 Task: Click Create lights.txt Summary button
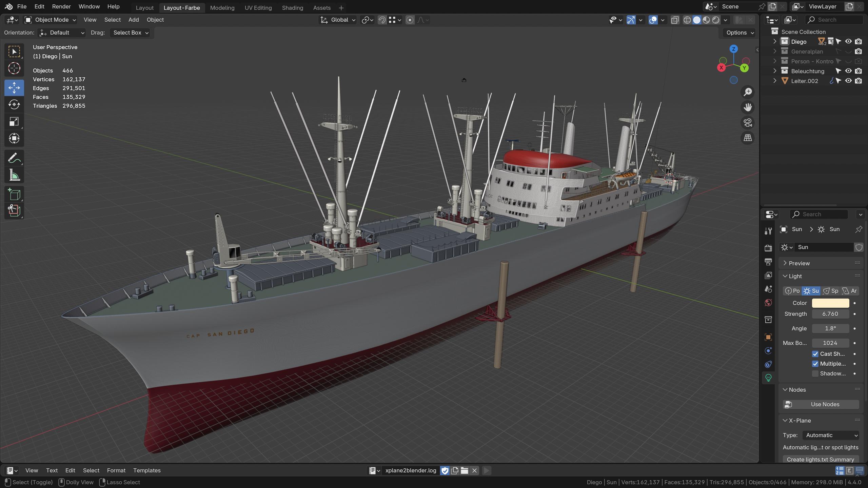(821, 460)
